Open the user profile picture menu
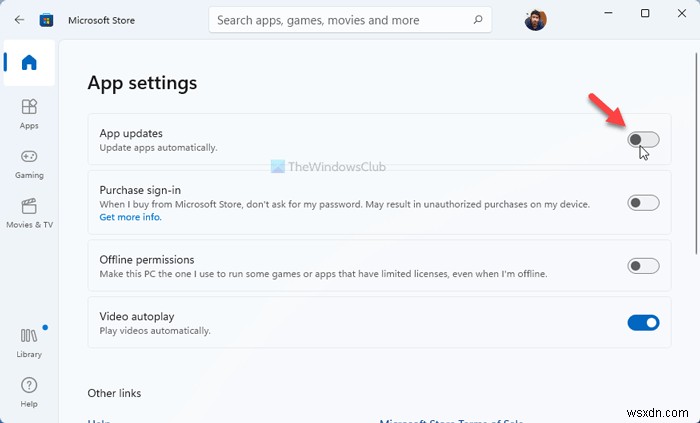 (535, 20)
